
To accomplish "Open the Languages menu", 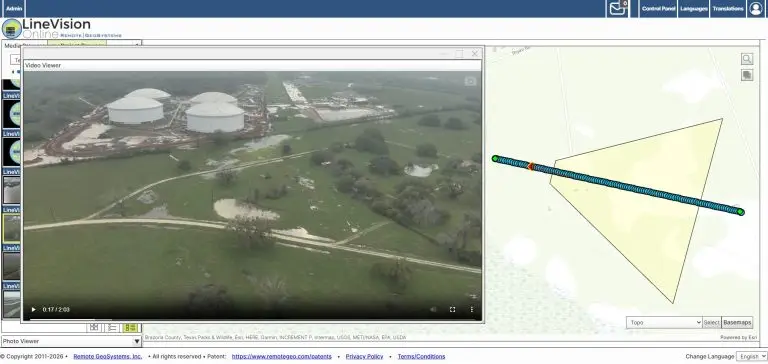I will (694, 8).
